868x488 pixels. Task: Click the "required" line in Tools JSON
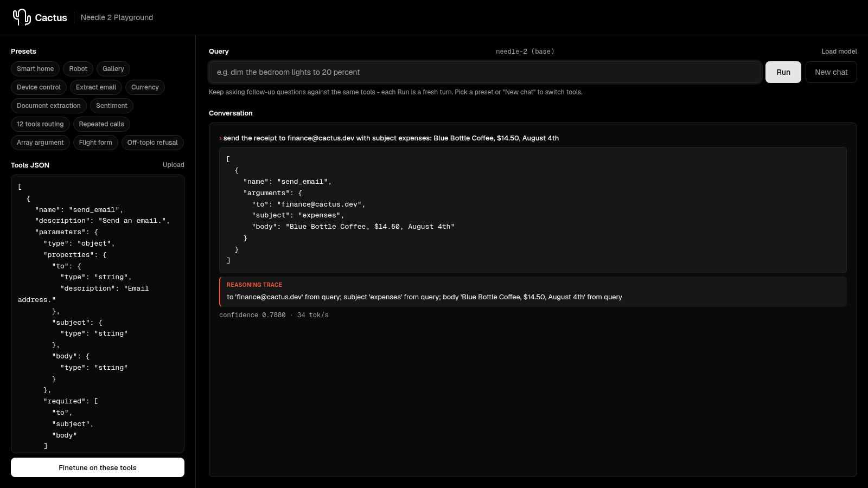click(71, 401)
